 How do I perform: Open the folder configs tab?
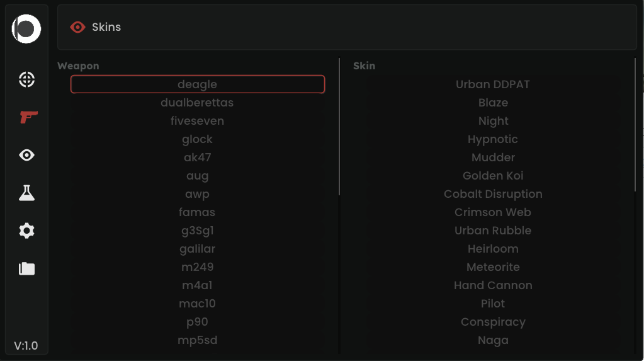click(26, 269)
